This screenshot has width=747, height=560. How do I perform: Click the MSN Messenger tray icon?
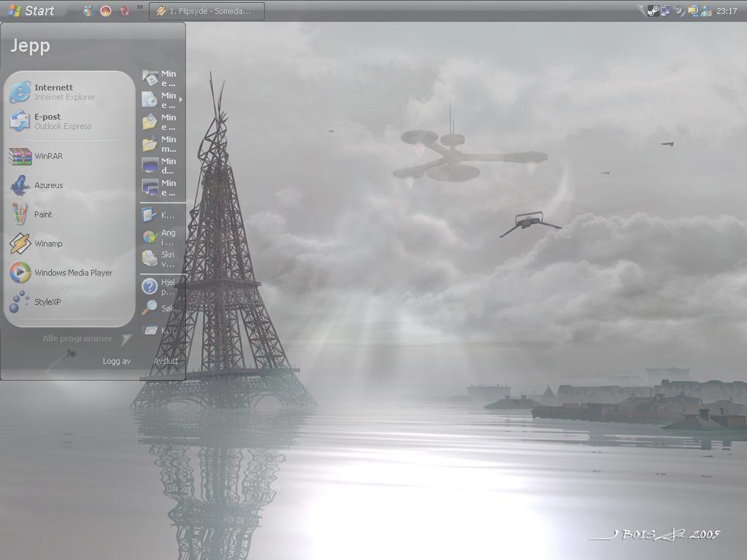coord(706,11)
